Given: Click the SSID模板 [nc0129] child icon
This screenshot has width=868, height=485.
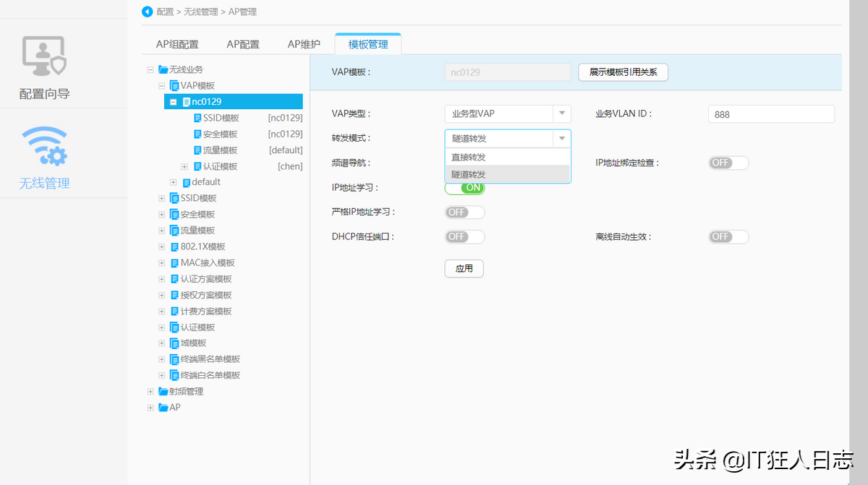Looking at the screenshot, I should [x=197, y=118].
